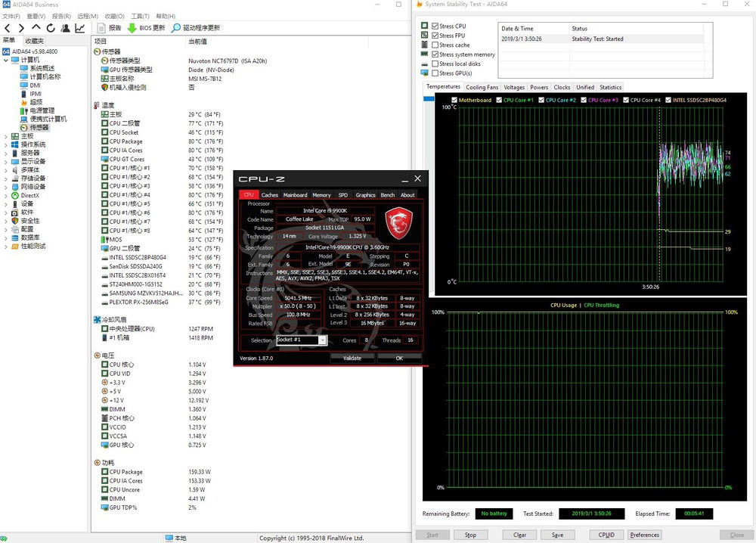Enable the Stress GPU(s) checkbox
Viewport: 756px width, 543px height.
pyautogui.click(x=435, y=73)
